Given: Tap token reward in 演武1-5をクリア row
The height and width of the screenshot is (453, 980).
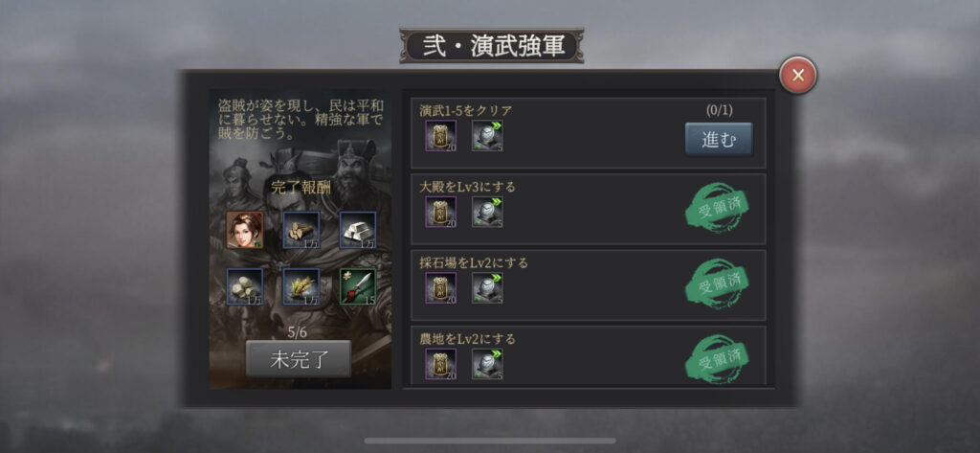Looking at the screenshot, I should click(441, 136).
